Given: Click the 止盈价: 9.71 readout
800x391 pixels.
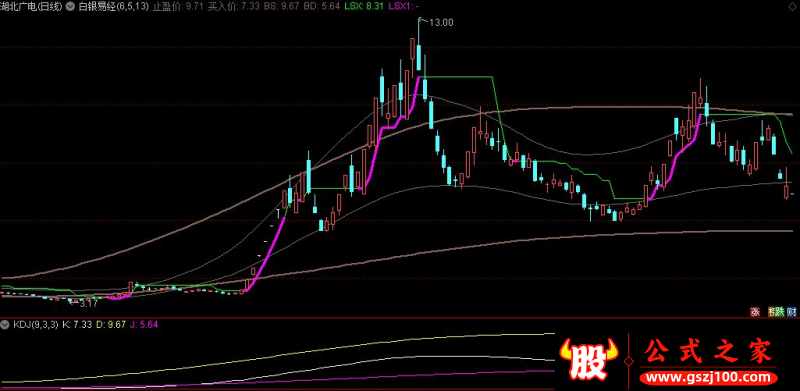Looking at the screenshot, I should coord(180,6).
